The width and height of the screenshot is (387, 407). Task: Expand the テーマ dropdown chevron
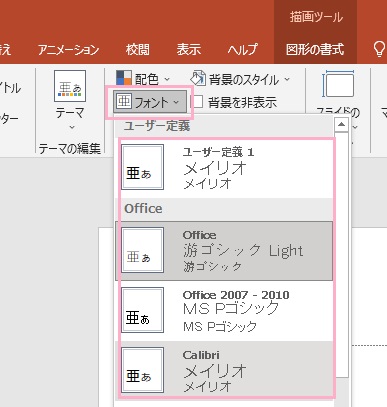[72, 127]
